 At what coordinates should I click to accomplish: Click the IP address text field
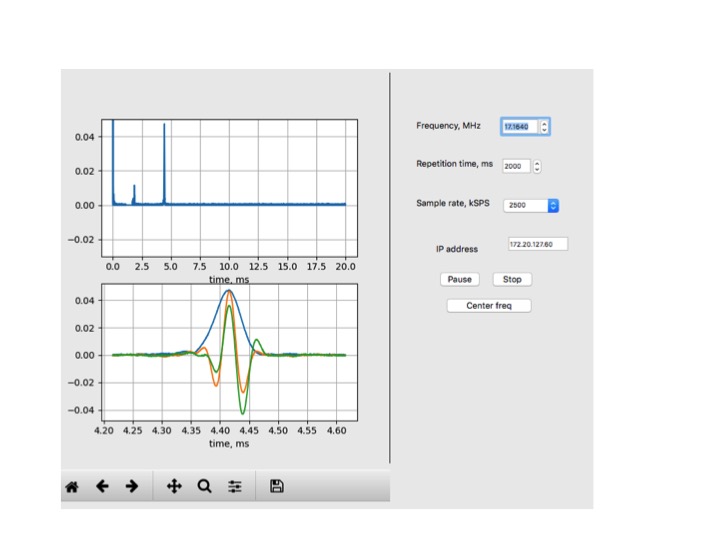point(538,244)
